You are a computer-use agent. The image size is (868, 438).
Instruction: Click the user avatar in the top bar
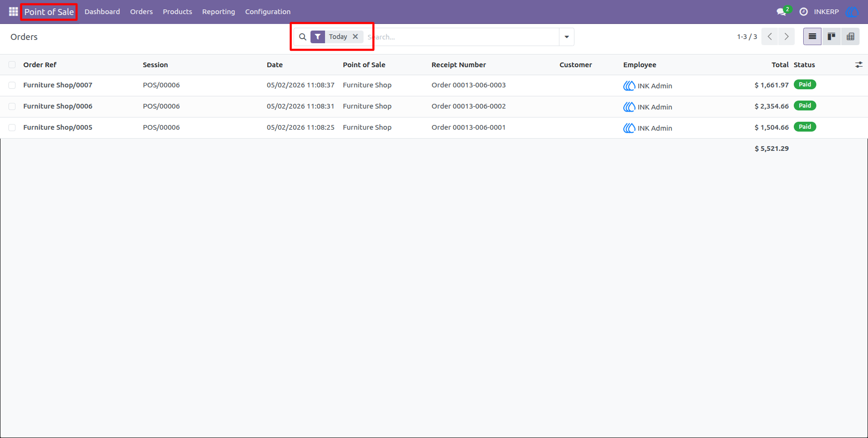(x=852, y=11)
